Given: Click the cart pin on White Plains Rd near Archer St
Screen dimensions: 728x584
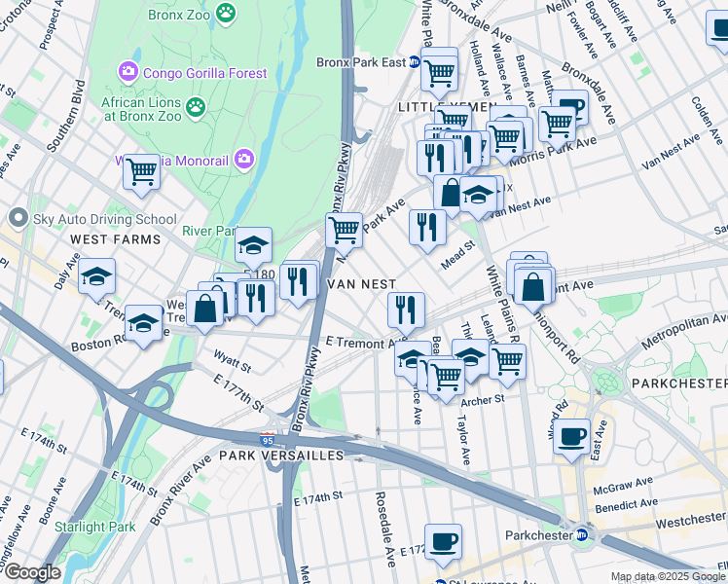Looking at the screenshot, I should 507,365.
